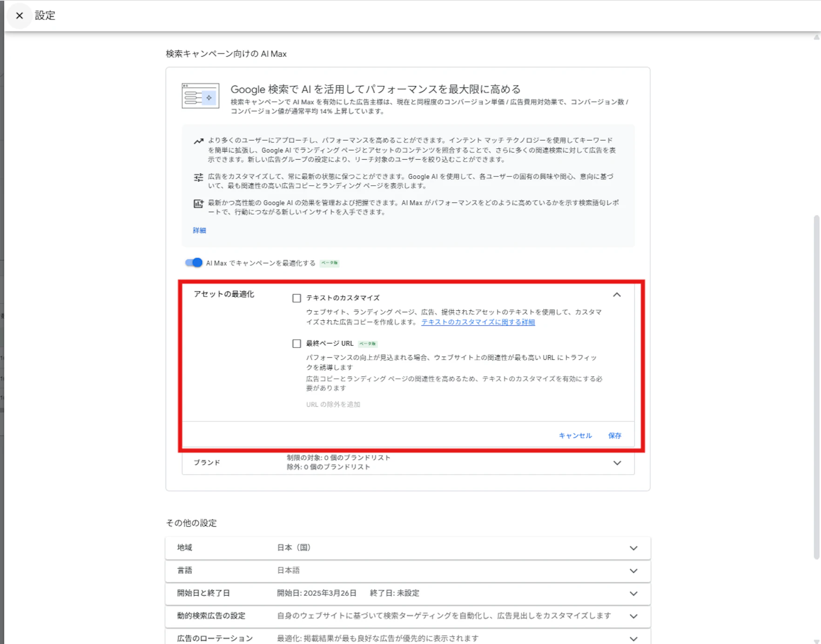Viewport: 821px width, 644px height.
Task: Click the chart icon beside 最新かつ高性能
Action: click(x=199, y=203)
